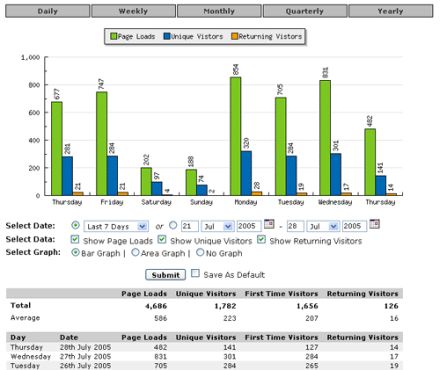
Task: Open the start month Jul dropdown
Action: tap(217, 226)
